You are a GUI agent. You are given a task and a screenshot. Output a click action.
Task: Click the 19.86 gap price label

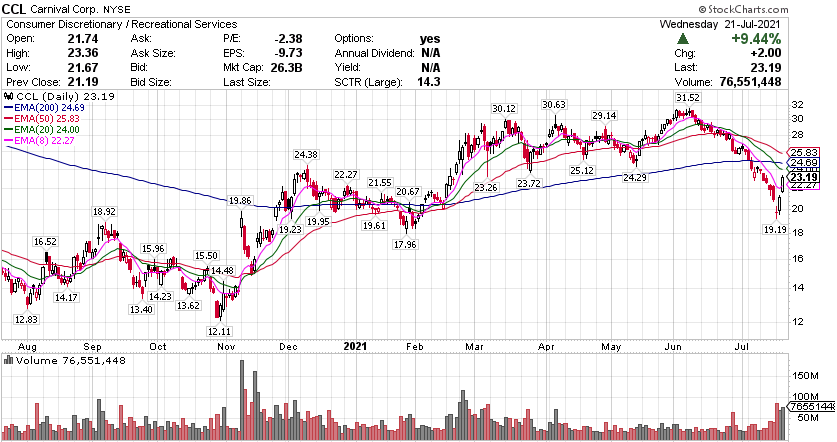tap(240, 201)
